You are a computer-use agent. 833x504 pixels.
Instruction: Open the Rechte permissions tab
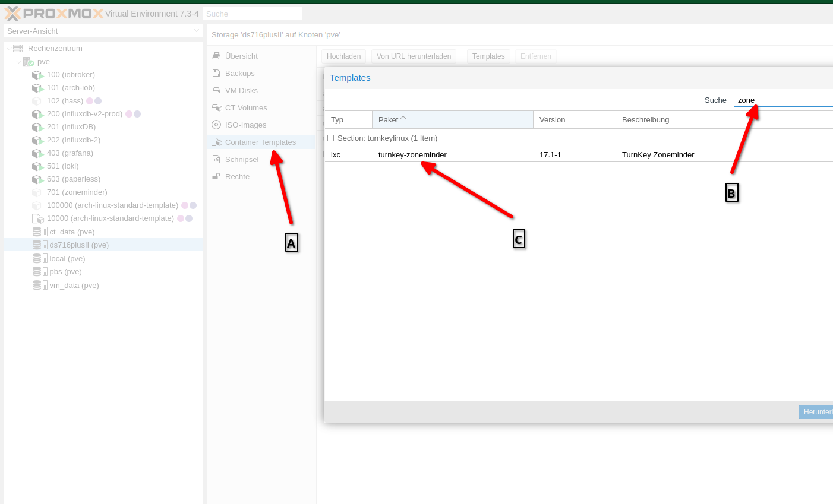pyautogui.click(x=261, y=176)
